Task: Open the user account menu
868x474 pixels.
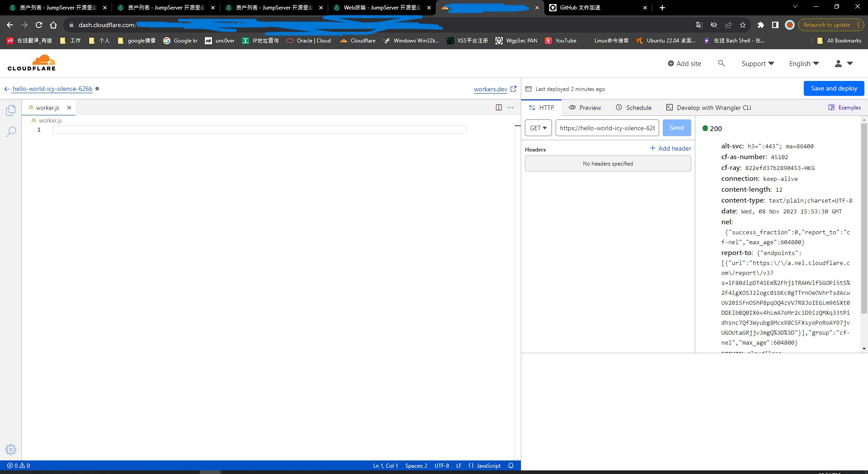Action: coord(843,64)
